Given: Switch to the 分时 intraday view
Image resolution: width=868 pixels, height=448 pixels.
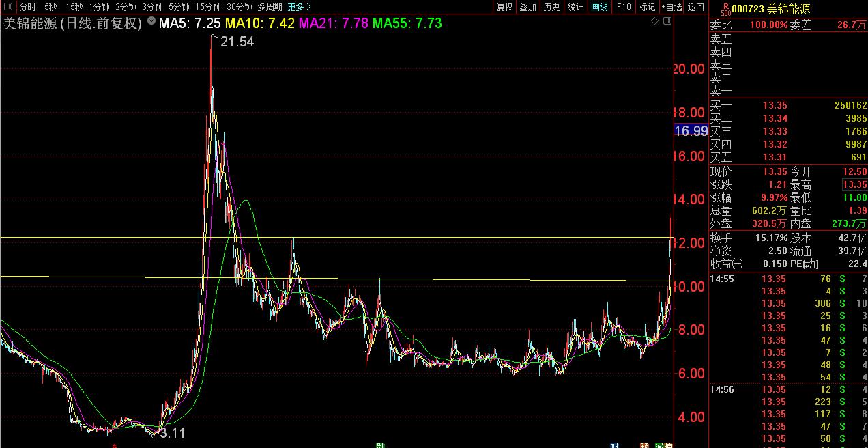Looking at the screenshot, I should 28,7.
